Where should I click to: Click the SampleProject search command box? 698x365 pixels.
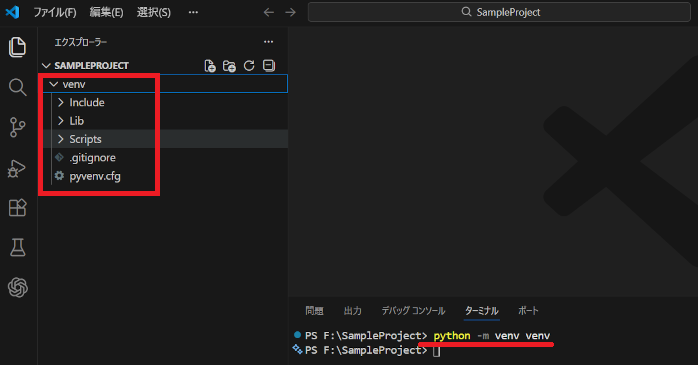coord(499,12)
